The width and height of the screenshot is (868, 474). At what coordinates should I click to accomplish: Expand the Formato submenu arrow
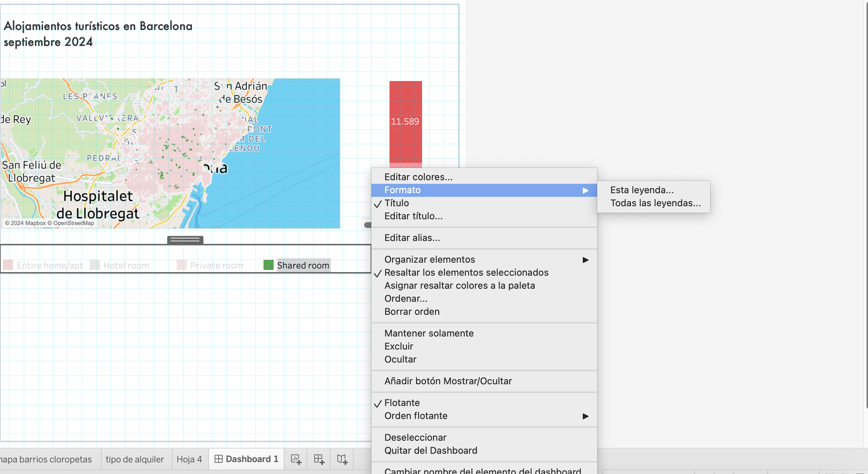pos(585,190)
